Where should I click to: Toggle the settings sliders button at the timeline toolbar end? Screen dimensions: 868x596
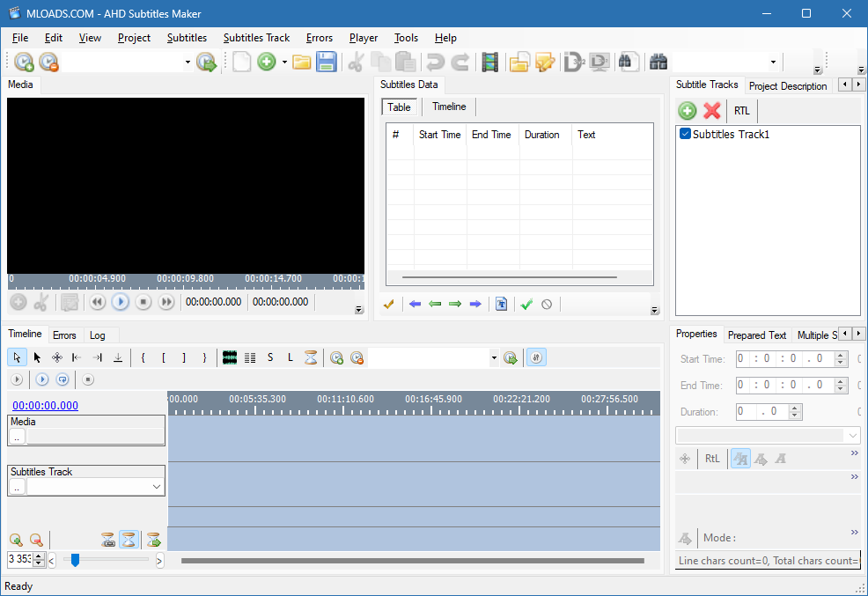(536, 357)
